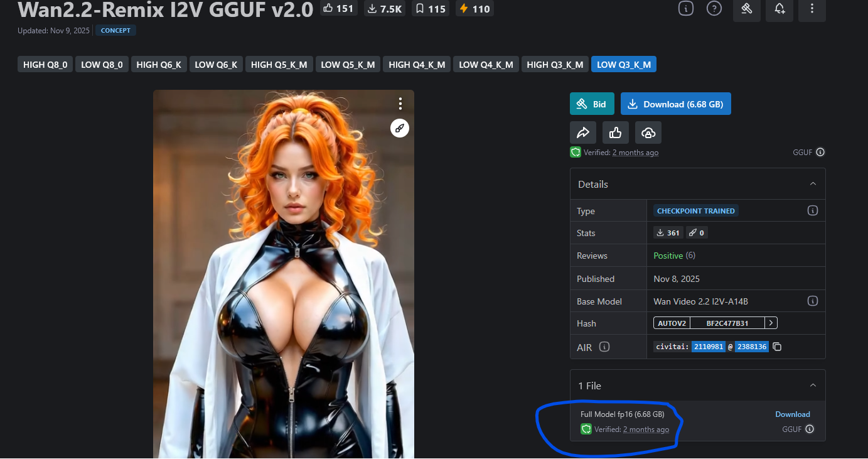Click the green Verified shield under the Bid button
This screenshot has height=459, width=868.
click(x=575, y=152)
